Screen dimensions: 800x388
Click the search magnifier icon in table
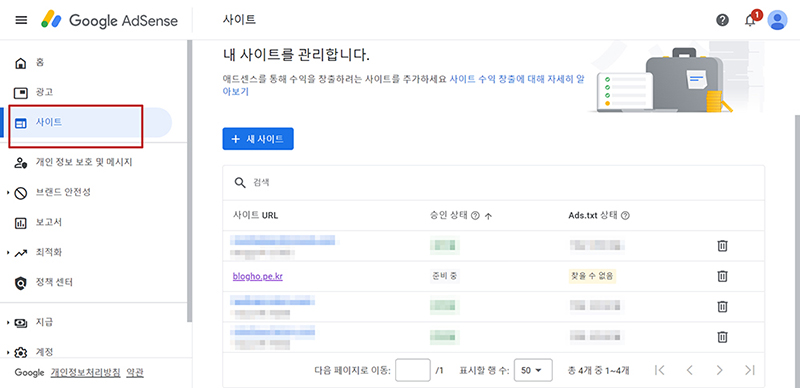pos(240,183)
